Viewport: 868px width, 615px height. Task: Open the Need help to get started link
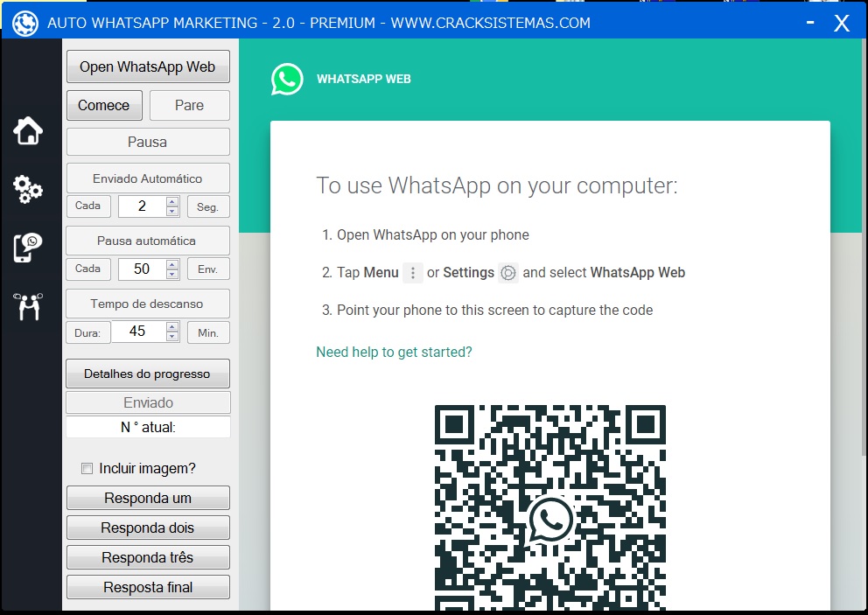pyautogui.click(x=394, y=352)
